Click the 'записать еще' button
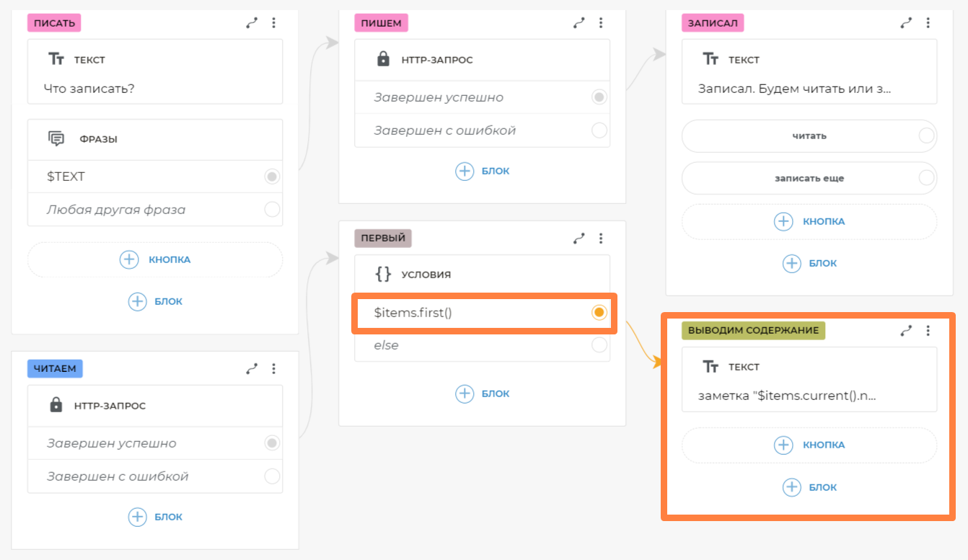 (x=809, y=178)
